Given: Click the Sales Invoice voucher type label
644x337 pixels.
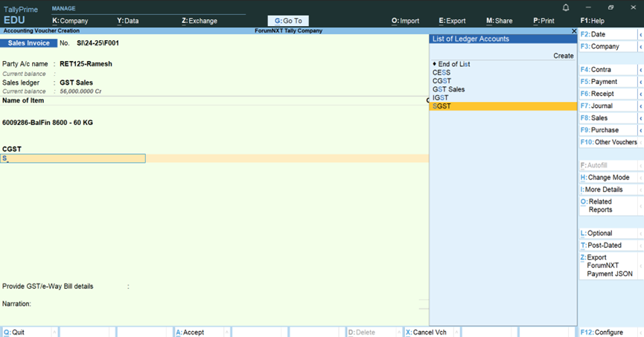Looking at the screenshot, I should click(29, 43).
